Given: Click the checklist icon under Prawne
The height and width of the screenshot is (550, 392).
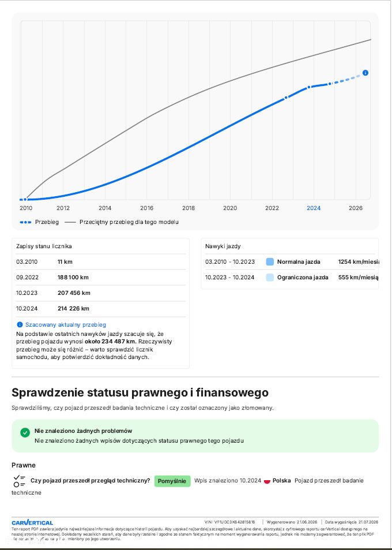Looking at the screenshot, I should (x=19, y=481).
